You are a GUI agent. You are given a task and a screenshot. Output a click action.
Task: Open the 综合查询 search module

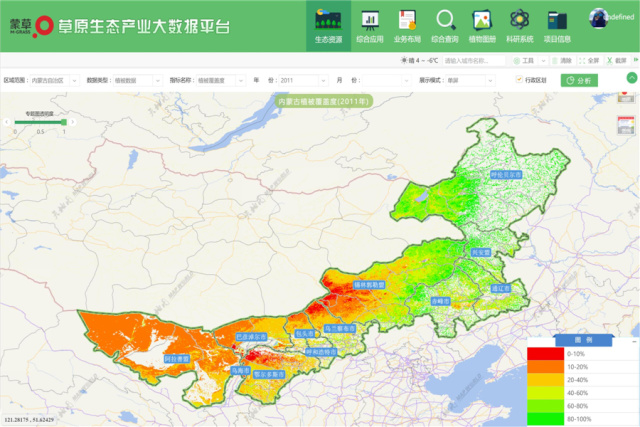click(x=445, y=25)
